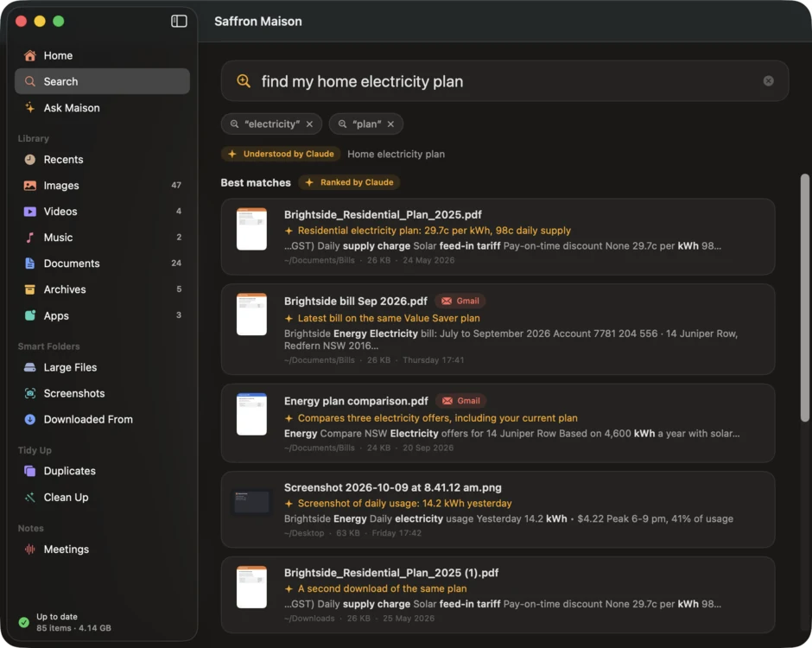The height and width of the screenshot is (648, 812).
Task: Click the "Ranked by Claude" badge
Action: 349,182
